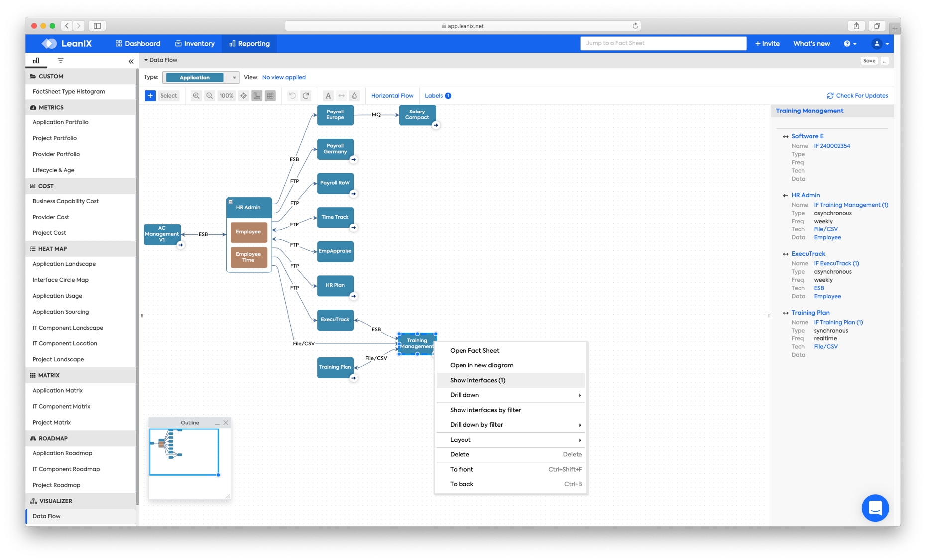926x560 pixels.
Task: Choose Show interfaces from the context menu
Action: [478, 380]
